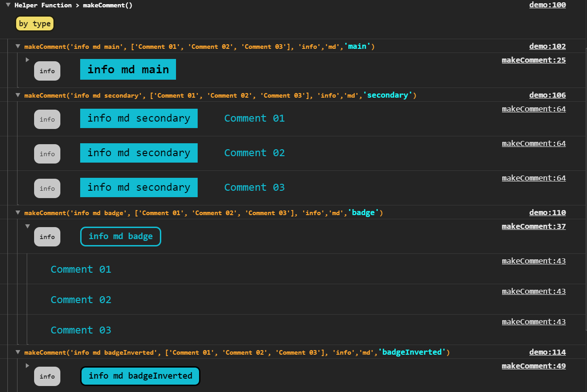Viewport: 587px width, 392px height.
Task: Click the yellow 'by type' label
Action: [35, 24]
